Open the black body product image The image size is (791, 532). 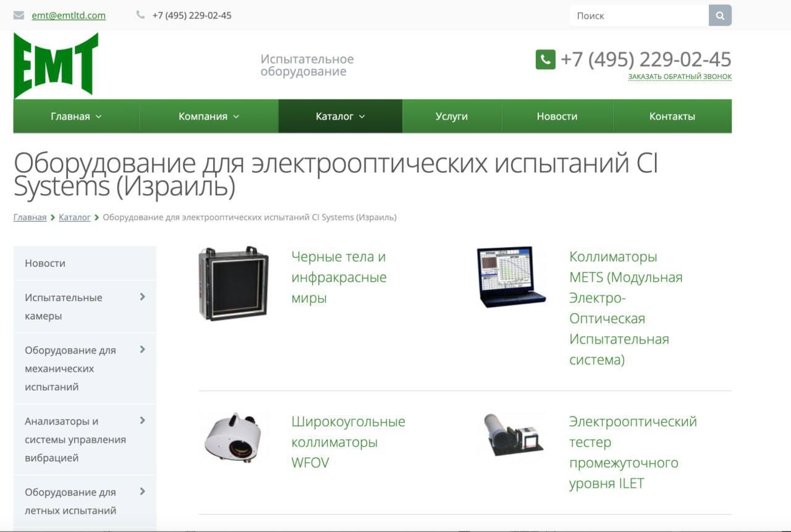pyautogui.click(x=234, y=283)
